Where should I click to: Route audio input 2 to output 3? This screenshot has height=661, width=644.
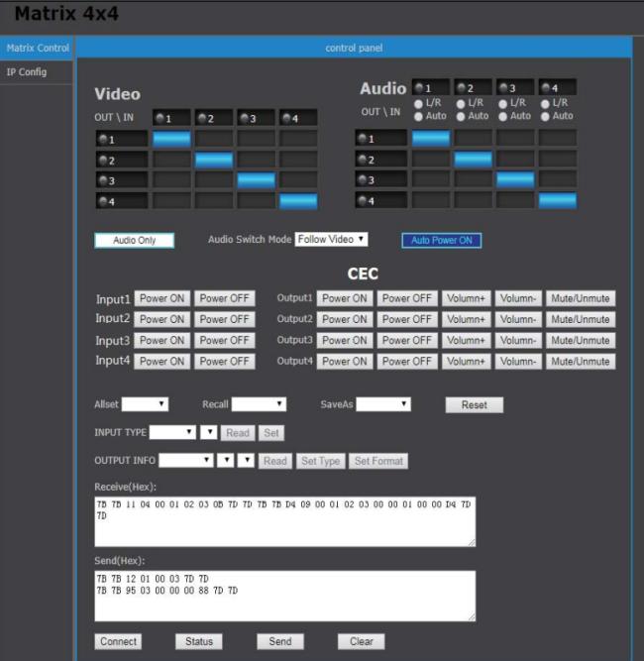click(x=472, y=179)
